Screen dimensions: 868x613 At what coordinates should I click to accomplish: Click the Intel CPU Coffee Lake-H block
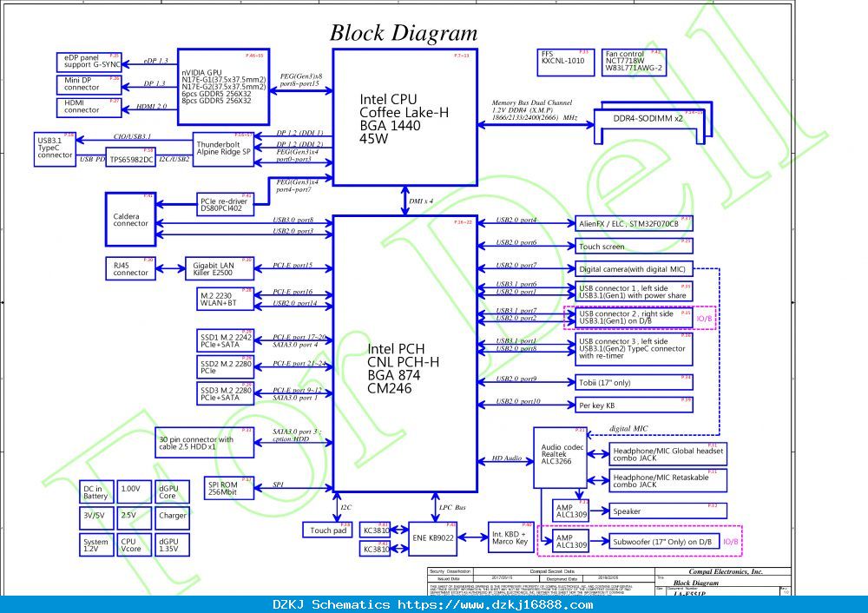[x=404, y=117]
